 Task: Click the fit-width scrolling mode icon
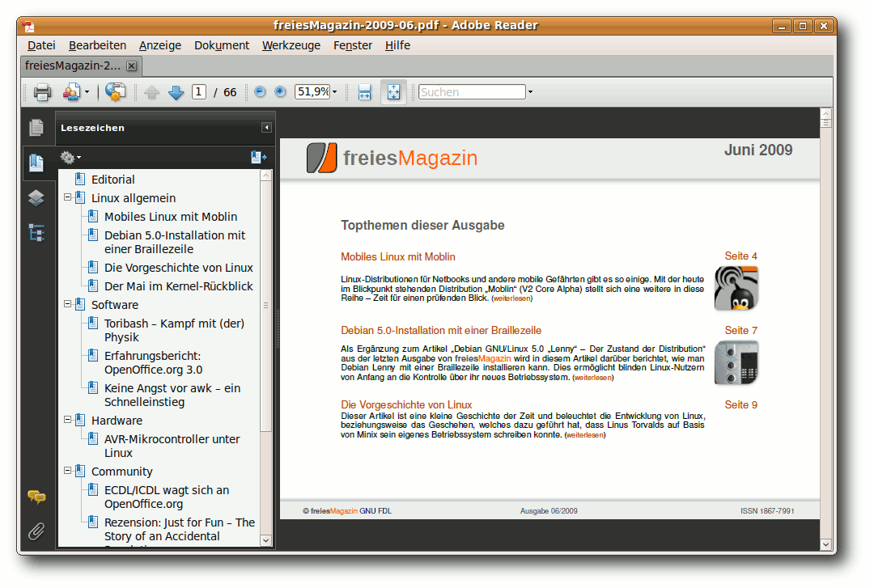click(x=364, y=92)
